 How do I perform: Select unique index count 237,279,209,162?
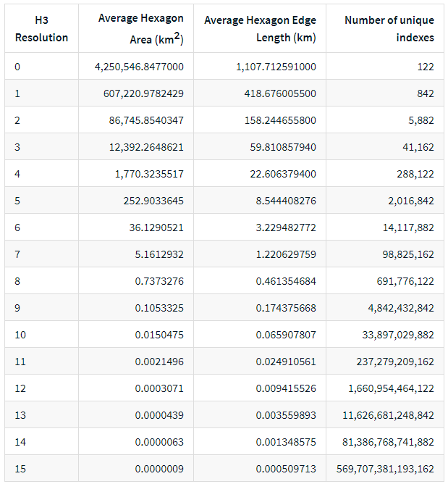coord(395,362)
